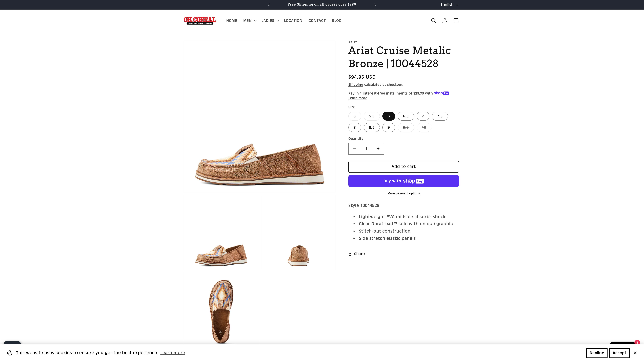Go to the LOCATION page

click(293, 21)
